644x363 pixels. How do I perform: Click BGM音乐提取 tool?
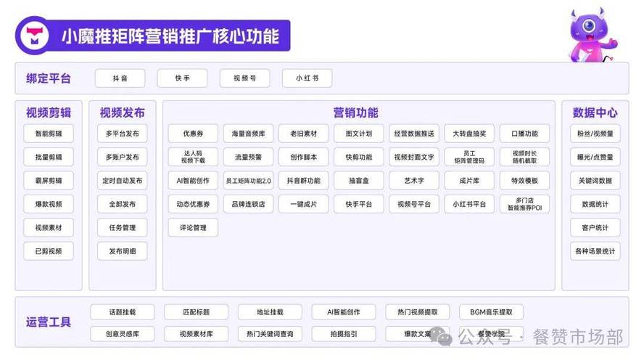(491, 312)
